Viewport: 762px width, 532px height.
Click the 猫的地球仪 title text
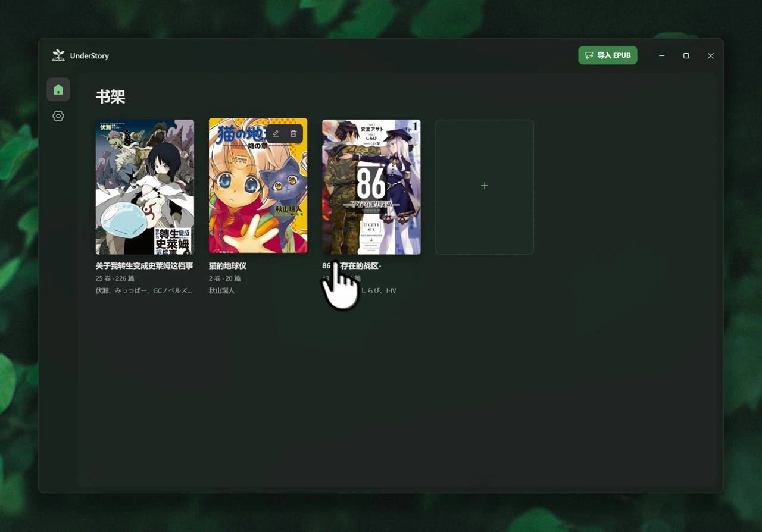click(227, 266)
